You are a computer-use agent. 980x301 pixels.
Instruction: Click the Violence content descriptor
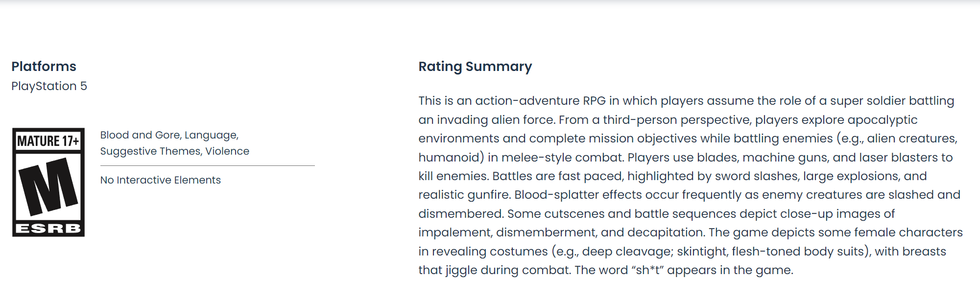click(227, 151)
